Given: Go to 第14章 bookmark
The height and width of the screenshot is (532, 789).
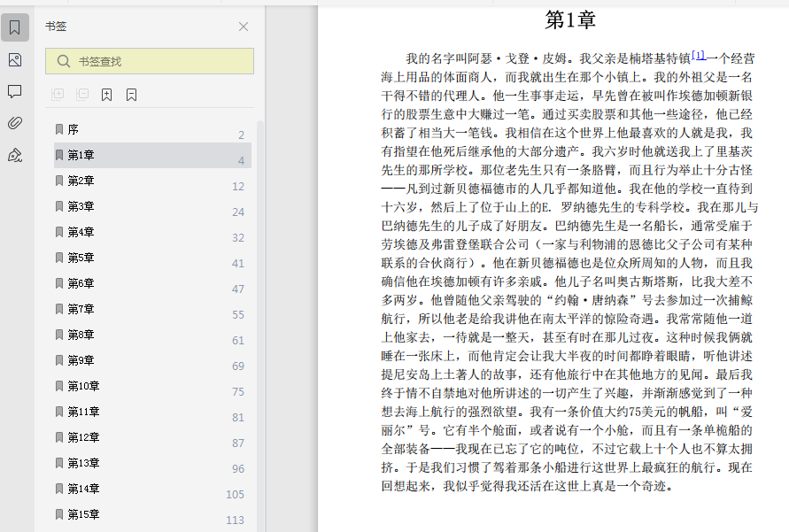Looking at the screenshot, I should click(152, 489).
